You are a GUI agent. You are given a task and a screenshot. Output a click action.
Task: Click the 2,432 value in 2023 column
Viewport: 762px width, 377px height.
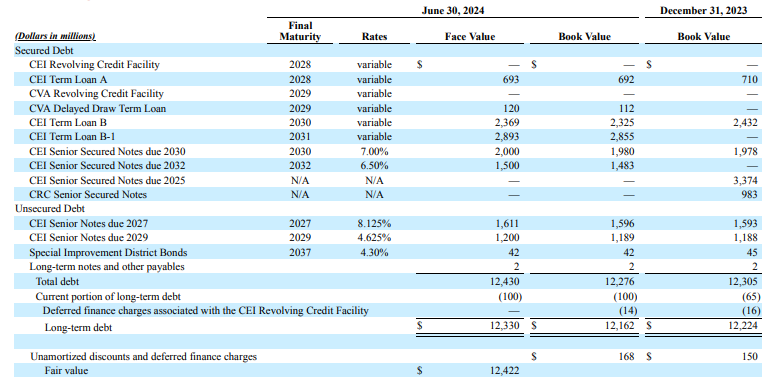(745, 122)
